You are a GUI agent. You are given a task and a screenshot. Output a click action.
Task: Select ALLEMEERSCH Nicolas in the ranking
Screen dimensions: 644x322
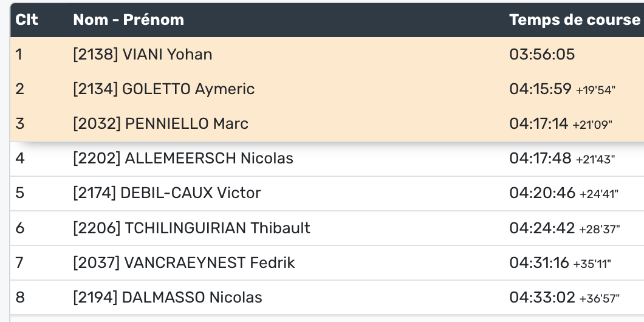(183, 159)
